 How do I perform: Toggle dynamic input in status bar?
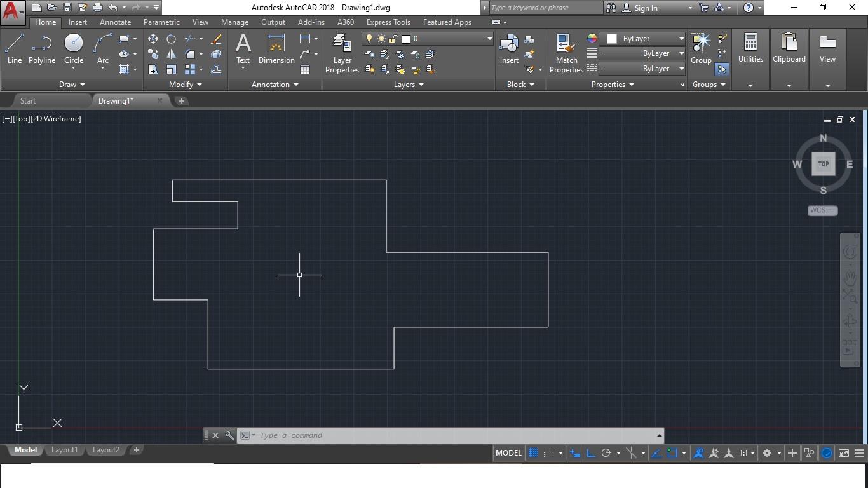point(575,453)
